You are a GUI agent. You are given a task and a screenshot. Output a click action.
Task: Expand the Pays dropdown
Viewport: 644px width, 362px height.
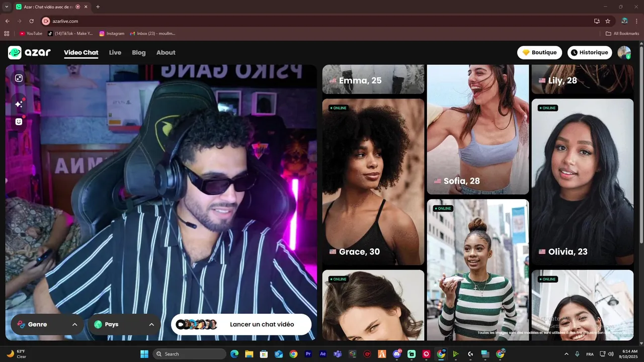click(x=124, y=324)
